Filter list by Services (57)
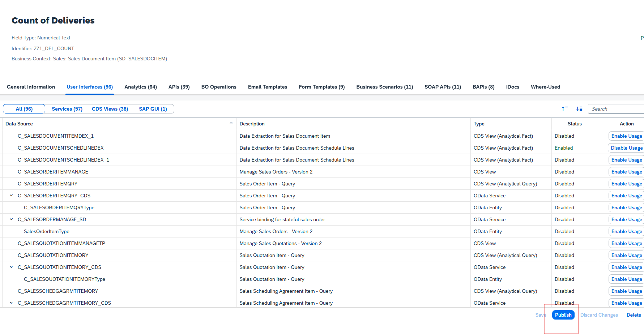 pyautogui.click(x=67, y=109)
